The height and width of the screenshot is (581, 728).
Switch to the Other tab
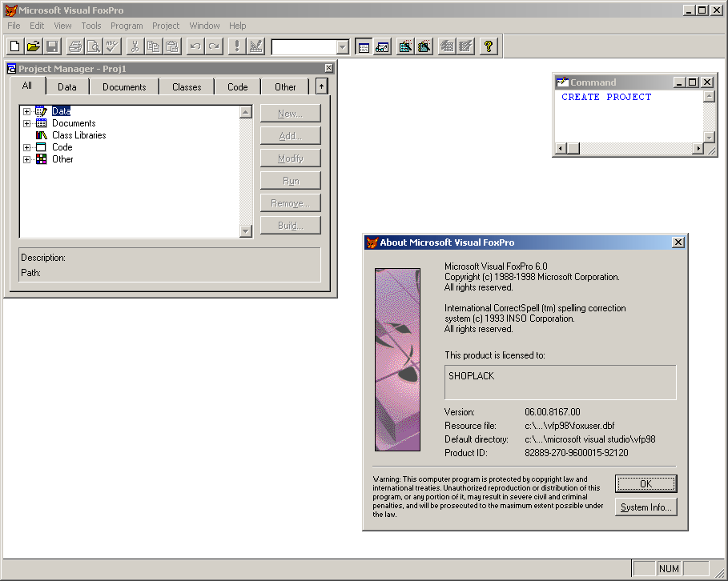(x=285, y=86)
